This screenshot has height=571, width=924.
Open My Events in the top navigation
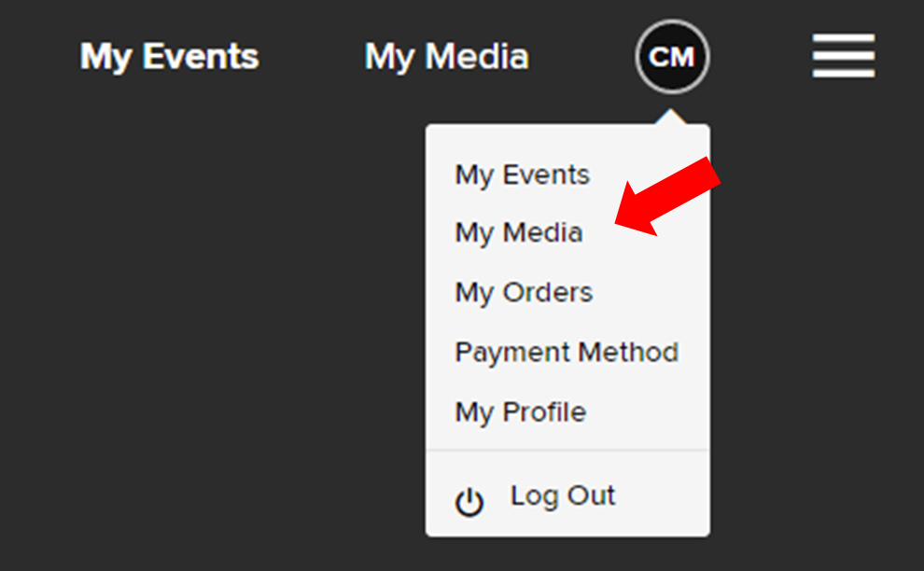(170, 57)
